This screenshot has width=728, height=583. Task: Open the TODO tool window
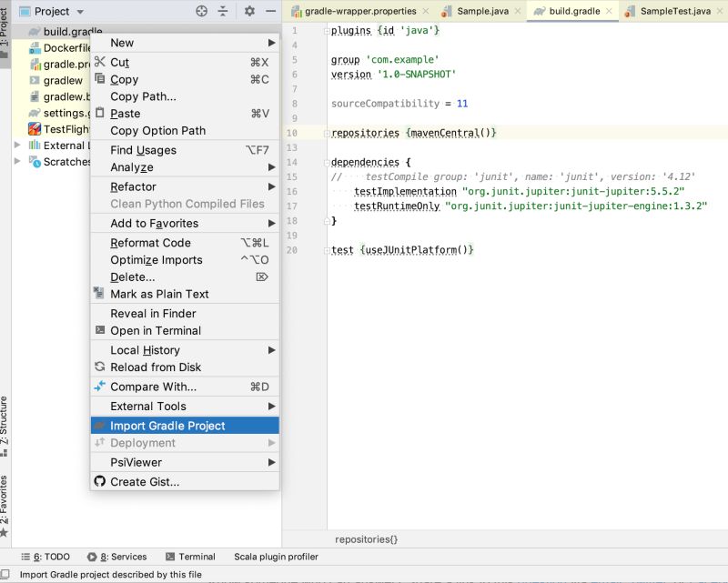tap(46, 557)
